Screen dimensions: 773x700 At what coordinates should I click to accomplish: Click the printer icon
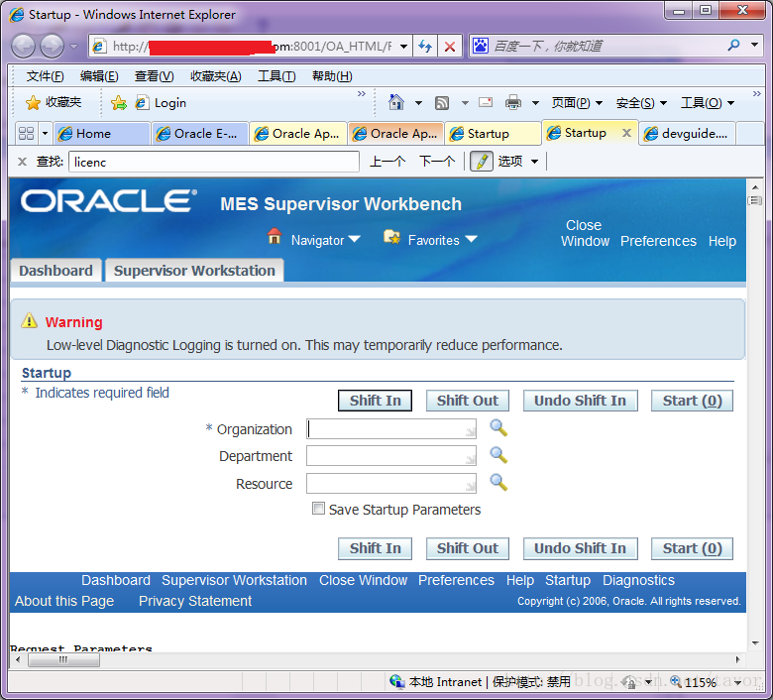(x=513, y=102)
